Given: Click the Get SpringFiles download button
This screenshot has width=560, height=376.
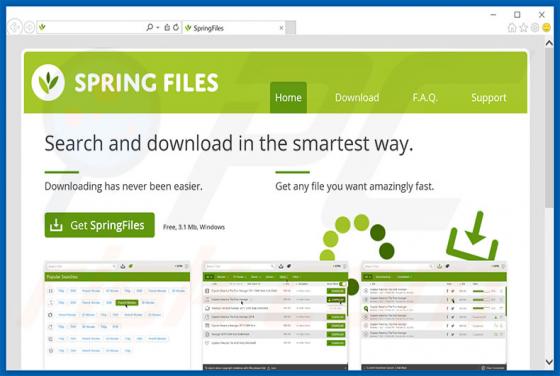Looking at the screenshot, I should 100,225.
